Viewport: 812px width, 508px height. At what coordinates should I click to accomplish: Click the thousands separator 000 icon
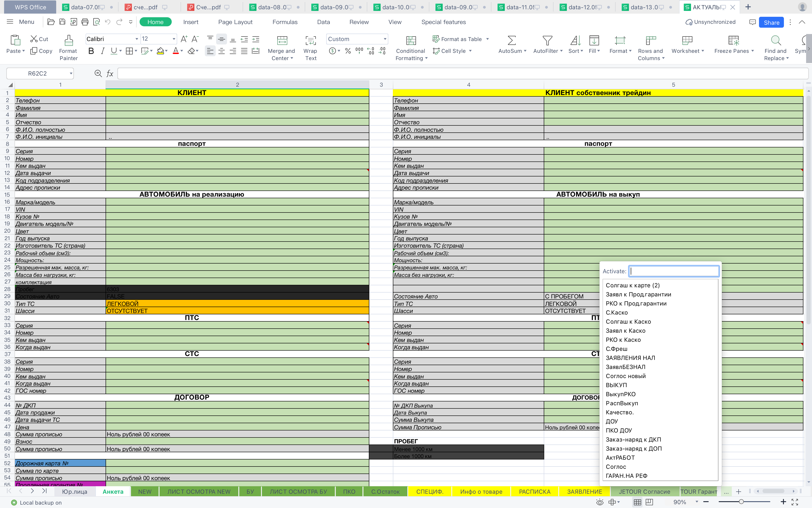pyautogui.click(x=359, y=51)
